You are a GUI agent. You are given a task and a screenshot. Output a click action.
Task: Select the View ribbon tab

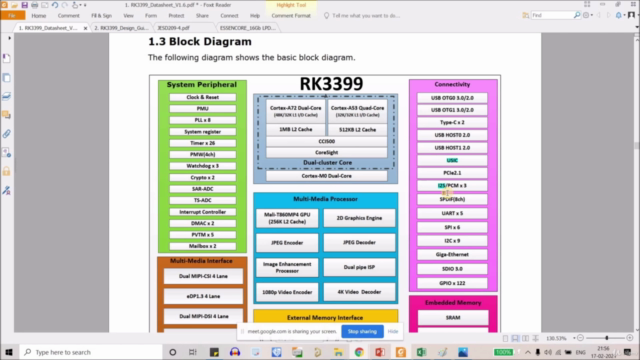tap(129, 16)
